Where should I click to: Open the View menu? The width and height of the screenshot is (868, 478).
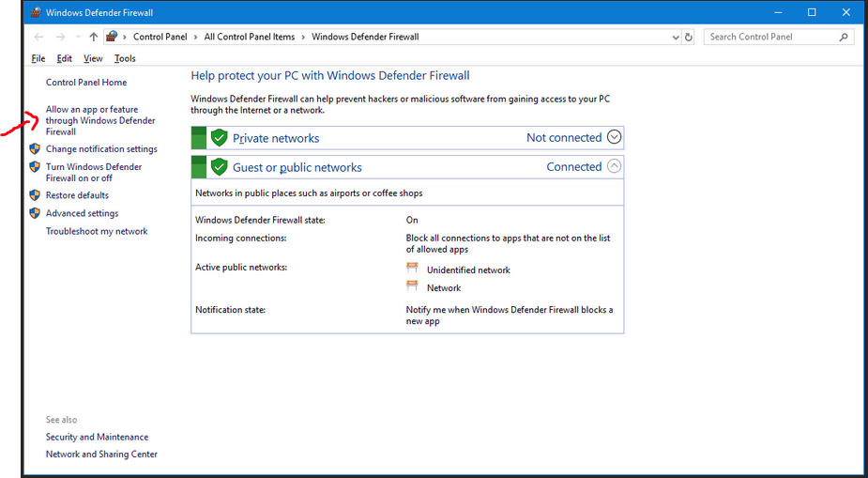(x=93, y=58)
